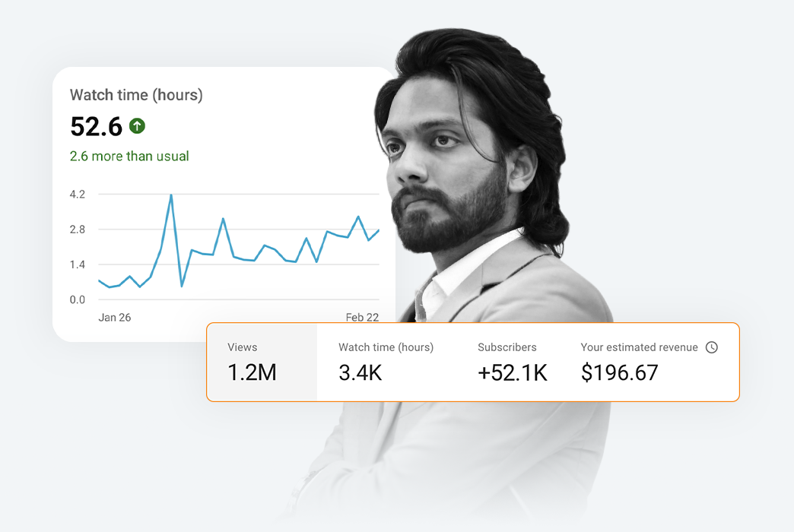
Task: Select the Views tab
Action: (x=262, y=362)
